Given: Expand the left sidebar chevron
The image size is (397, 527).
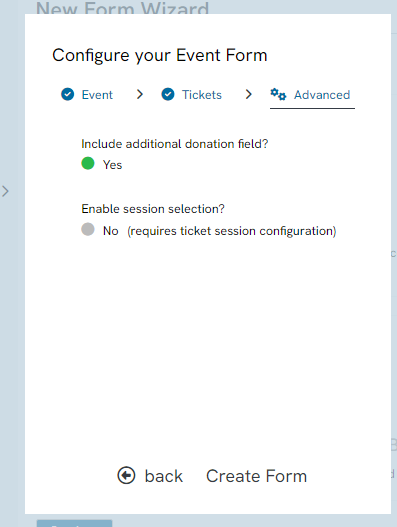Looking at the screenshot, I should (5, 191).
